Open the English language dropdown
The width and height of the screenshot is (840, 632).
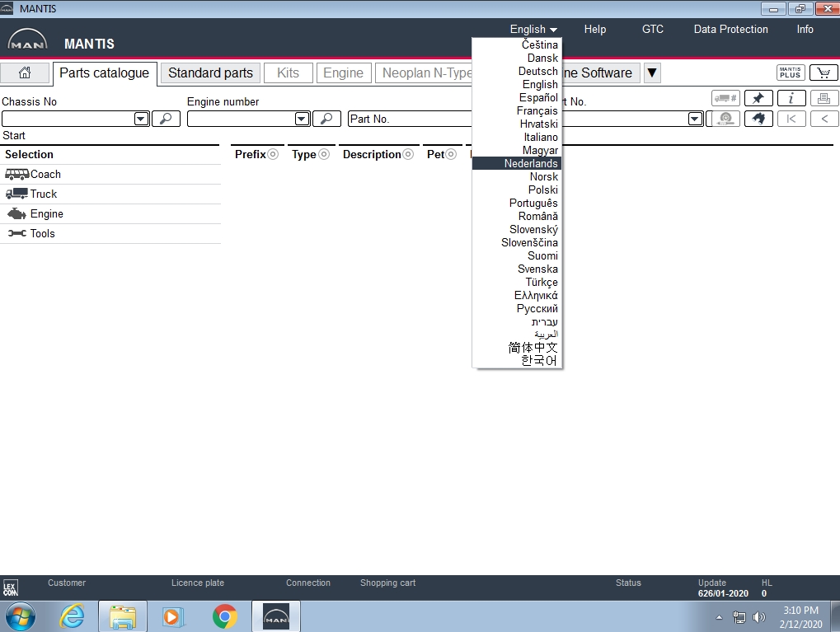pos(533,30)
